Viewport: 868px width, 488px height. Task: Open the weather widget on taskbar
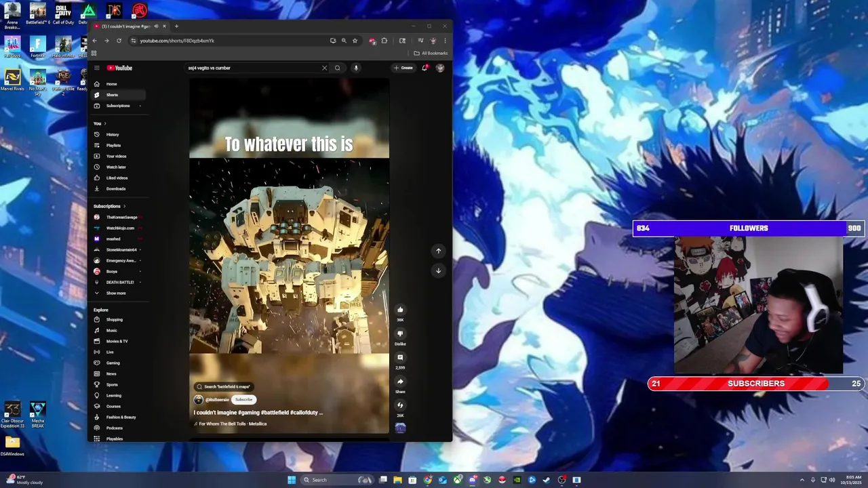(x=24, y=480)
